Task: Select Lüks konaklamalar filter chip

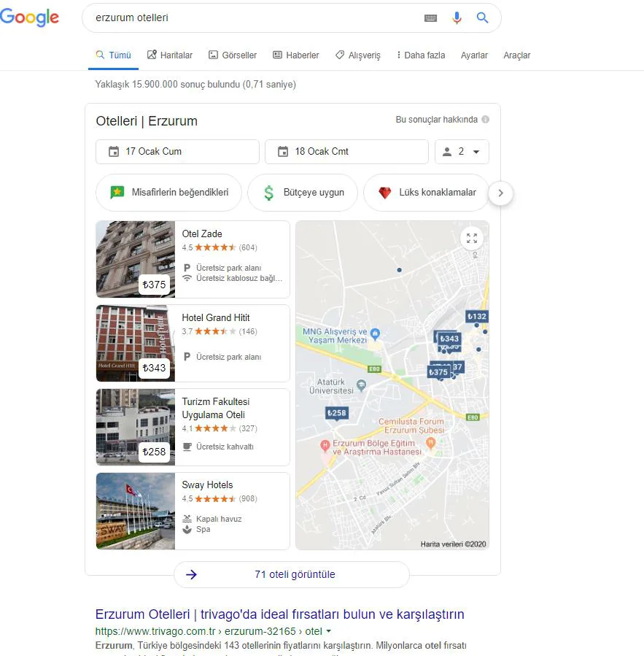Action: 426,193
